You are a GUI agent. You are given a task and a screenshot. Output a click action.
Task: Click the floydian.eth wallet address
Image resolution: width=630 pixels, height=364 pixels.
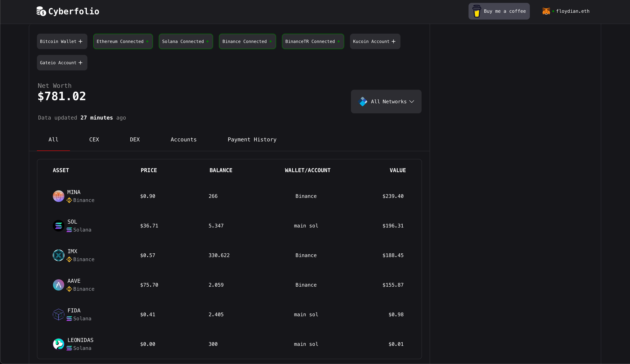(573, 11)
